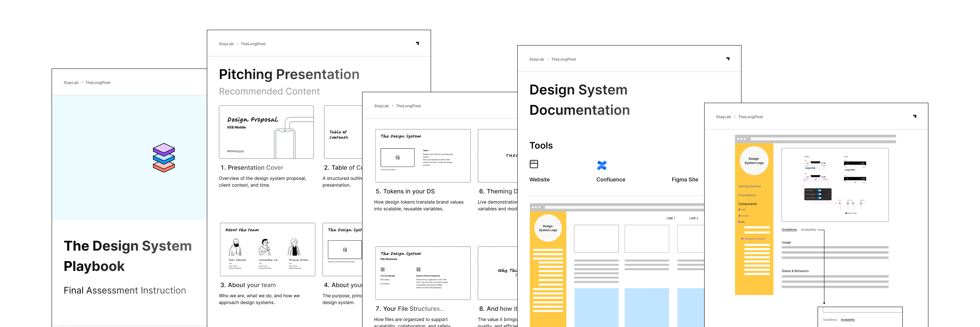Viewport: 980px width, 327px height.
Task: Click the corner mark icon on the Design System Documentation page
Action: (x=728, y=59)
